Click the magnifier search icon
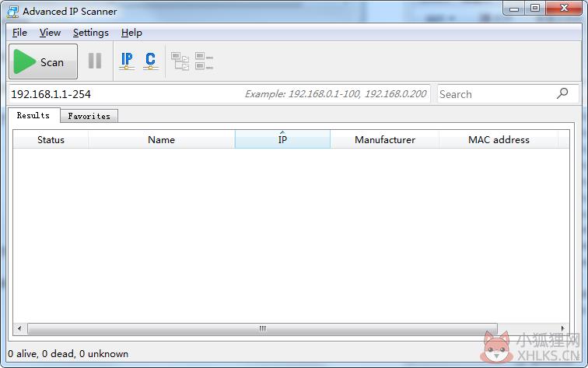 (562, 93)
